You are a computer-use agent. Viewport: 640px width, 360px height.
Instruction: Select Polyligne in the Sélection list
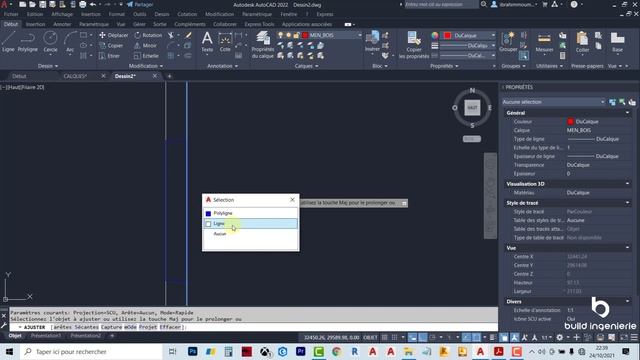[223, 213]
